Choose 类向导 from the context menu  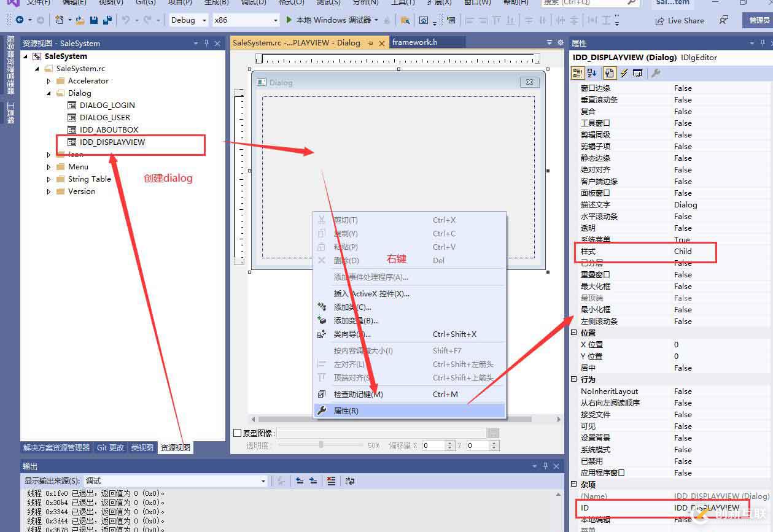pos(410,334)
